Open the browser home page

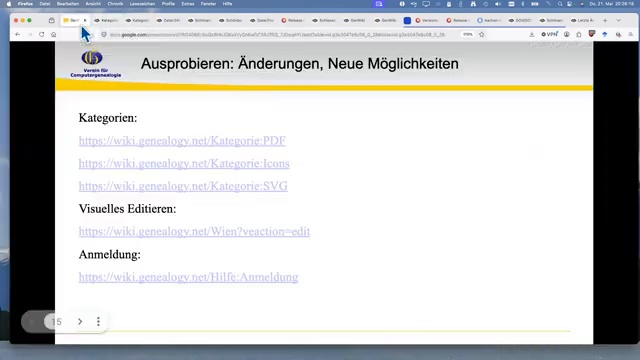53,35
